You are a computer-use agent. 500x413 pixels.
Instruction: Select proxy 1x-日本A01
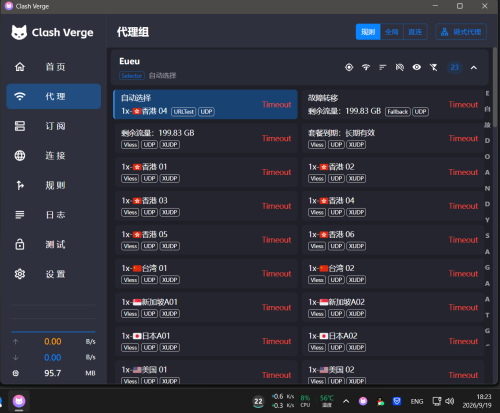click(206, 341)
